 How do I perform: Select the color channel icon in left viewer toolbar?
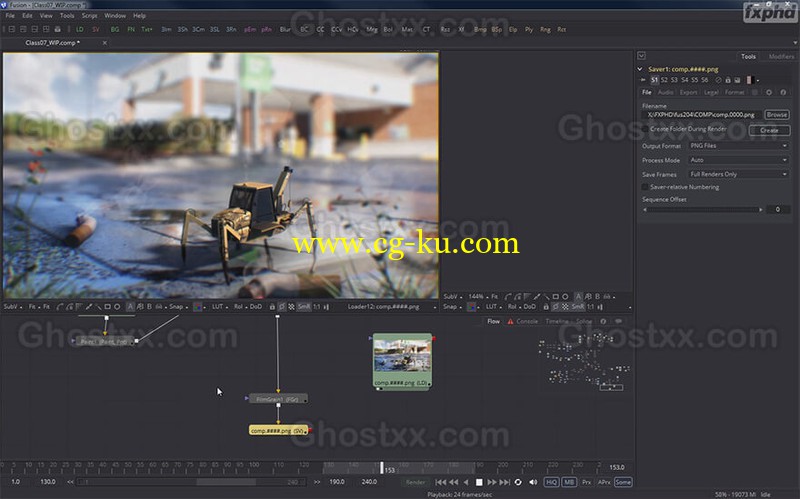point(197,307)
